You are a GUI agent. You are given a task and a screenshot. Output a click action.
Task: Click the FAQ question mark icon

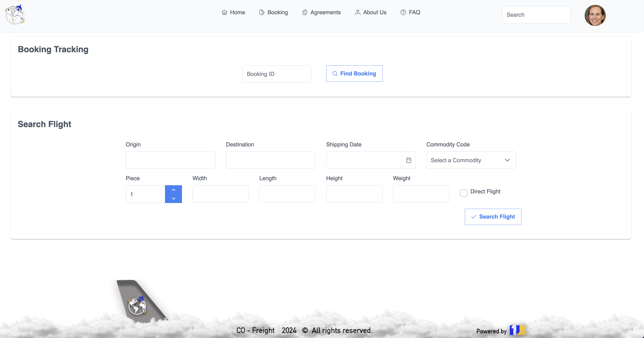point(403,13)
